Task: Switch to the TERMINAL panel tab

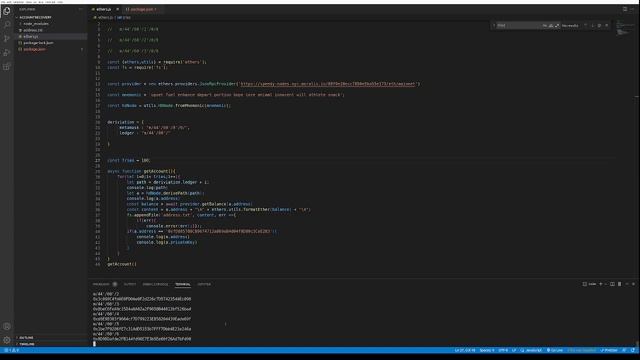Action: [x=183, y=284]
